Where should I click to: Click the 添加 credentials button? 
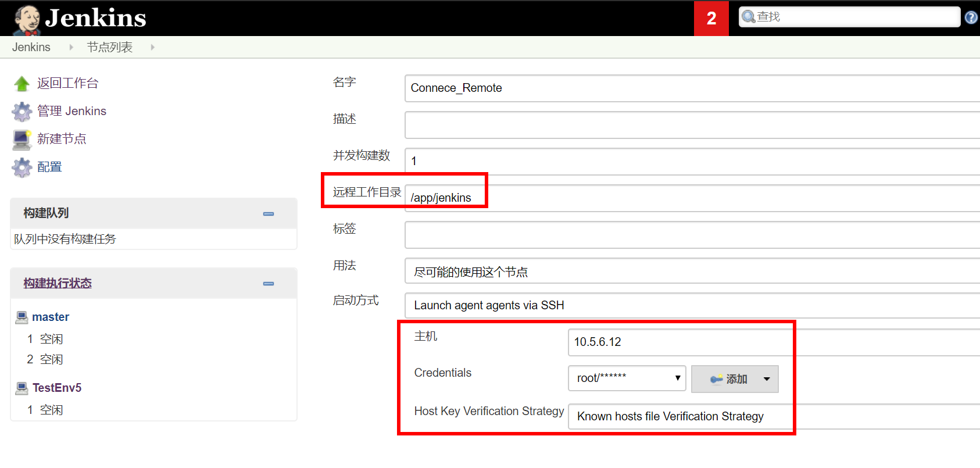pyautogui.click(x=735, y=379)
